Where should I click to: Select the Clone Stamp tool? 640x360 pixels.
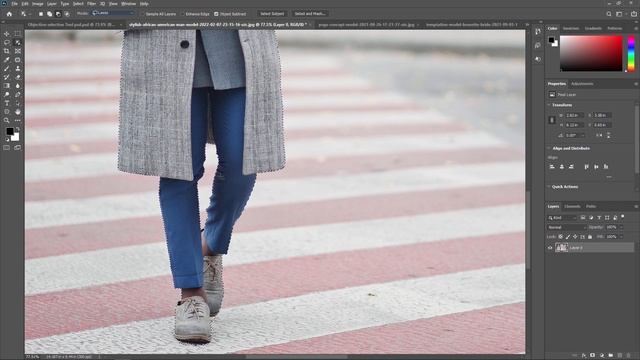tap(18, 69)
